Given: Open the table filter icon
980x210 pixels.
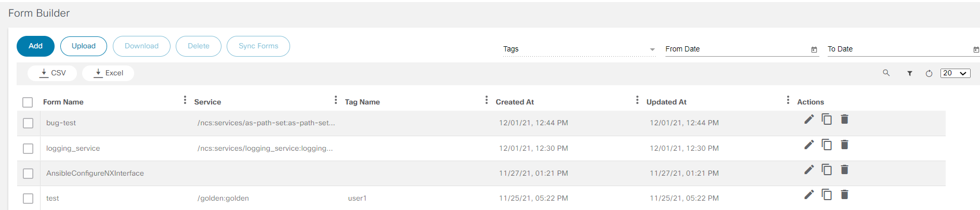Looking at the screenshot, I should (x=910, y=73).
